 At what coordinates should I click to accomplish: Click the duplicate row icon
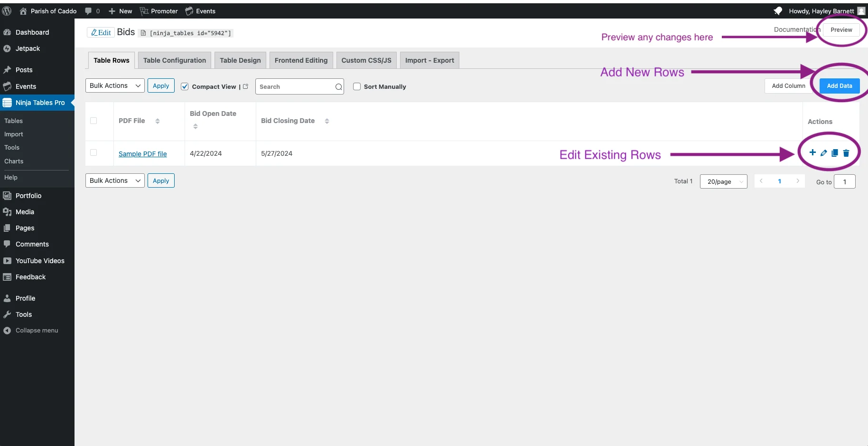tap(835, 153)
